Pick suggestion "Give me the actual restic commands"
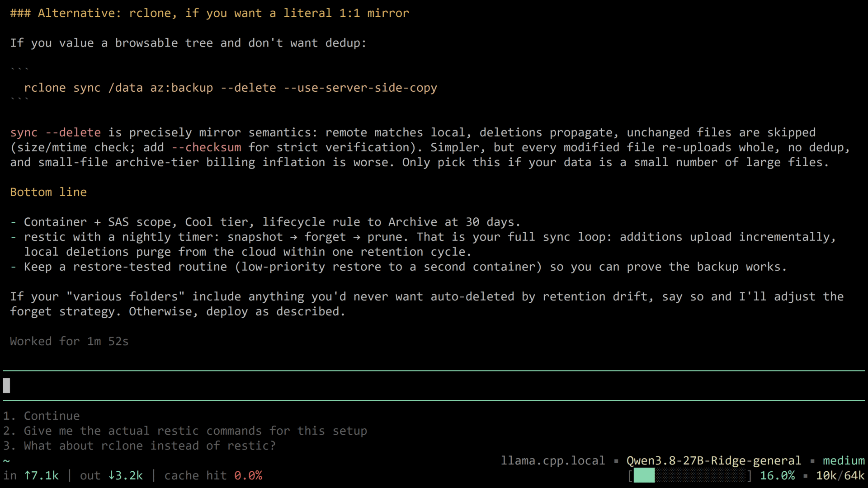 point(185,431)
